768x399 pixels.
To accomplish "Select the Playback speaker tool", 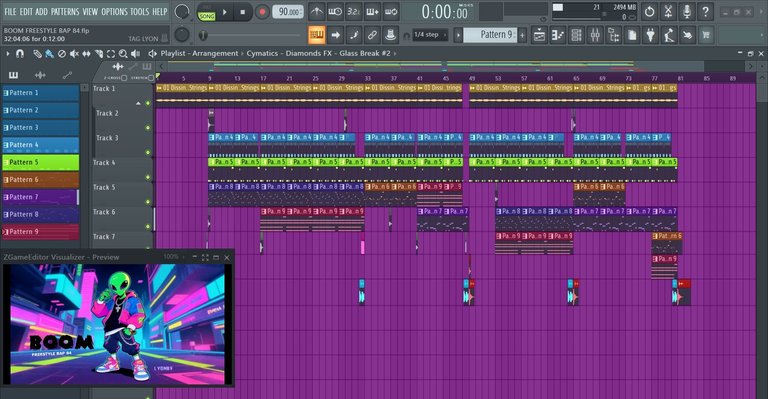I will [x=136, y=53].
